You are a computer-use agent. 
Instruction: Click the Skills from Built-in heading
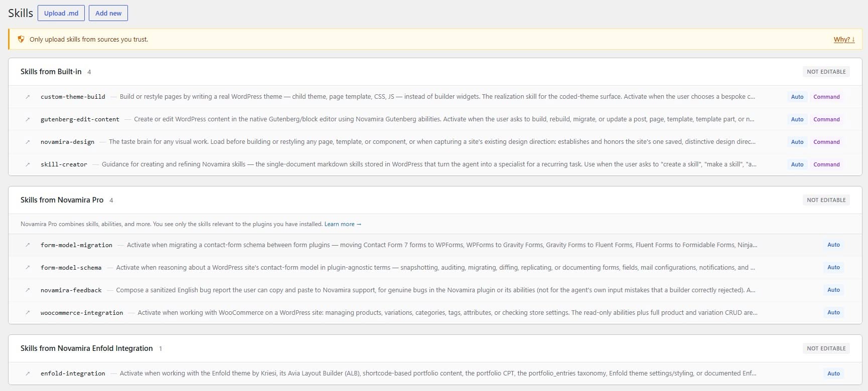coord(51,72)
